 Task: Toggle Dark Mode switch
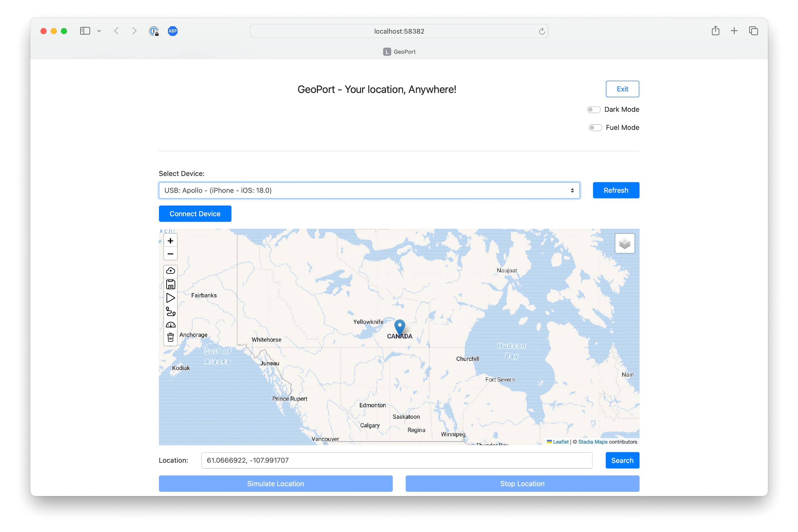[595, 109]
